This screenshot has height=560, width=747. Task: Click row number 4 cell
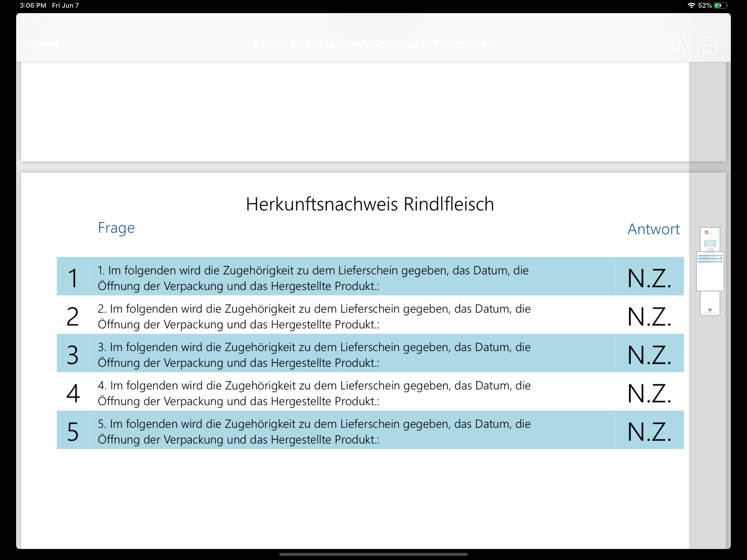[73, 392]
